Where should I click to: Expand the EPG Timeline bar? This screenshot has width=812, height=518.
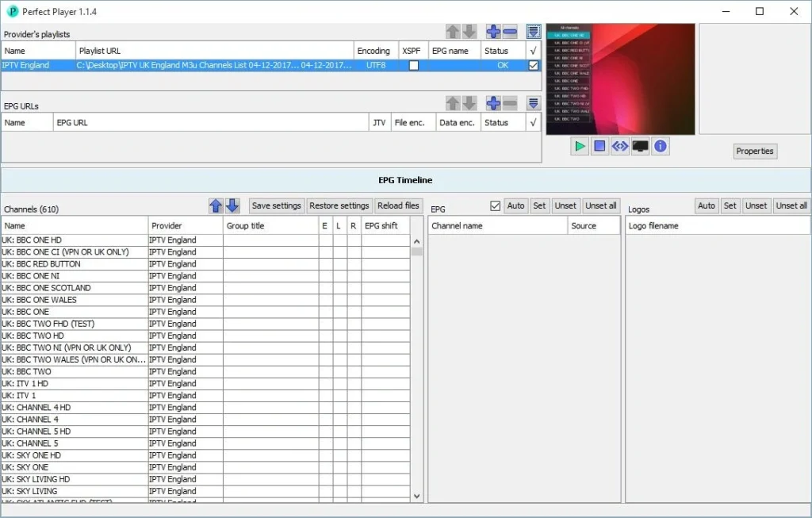pyautogui.click(x=405, y=180)
